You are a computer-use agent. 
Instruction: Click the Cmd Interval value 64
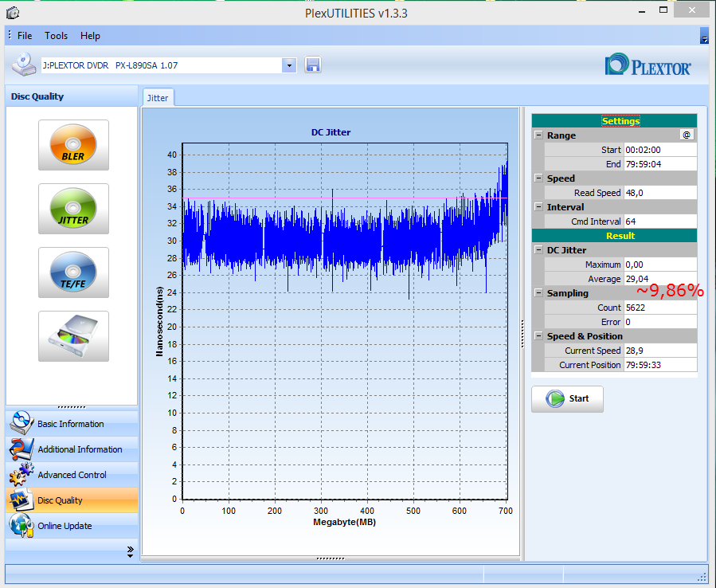point(659,221)
